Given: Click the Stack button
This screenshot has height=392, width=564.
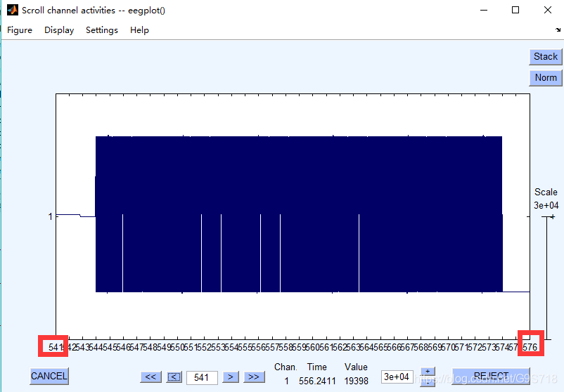Looking at the screenshot, I should click(545, 57).
